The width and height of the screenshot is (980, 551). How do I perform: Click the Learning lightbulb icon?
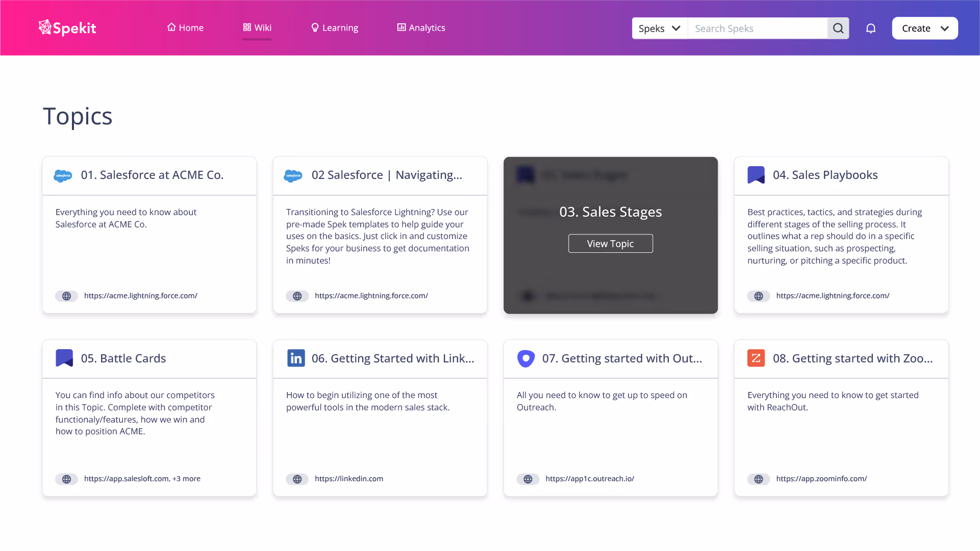click(x=315, y=28)
